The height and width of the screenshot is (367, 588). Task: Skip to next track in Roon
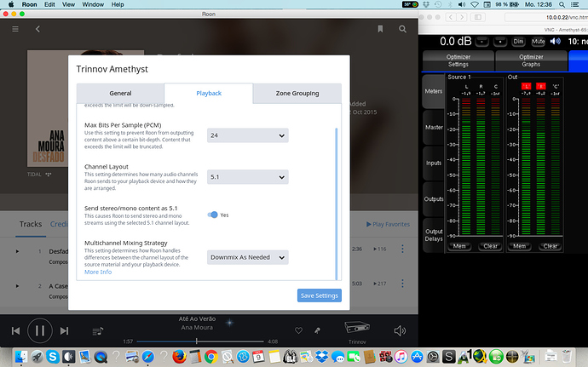(64, 330)
